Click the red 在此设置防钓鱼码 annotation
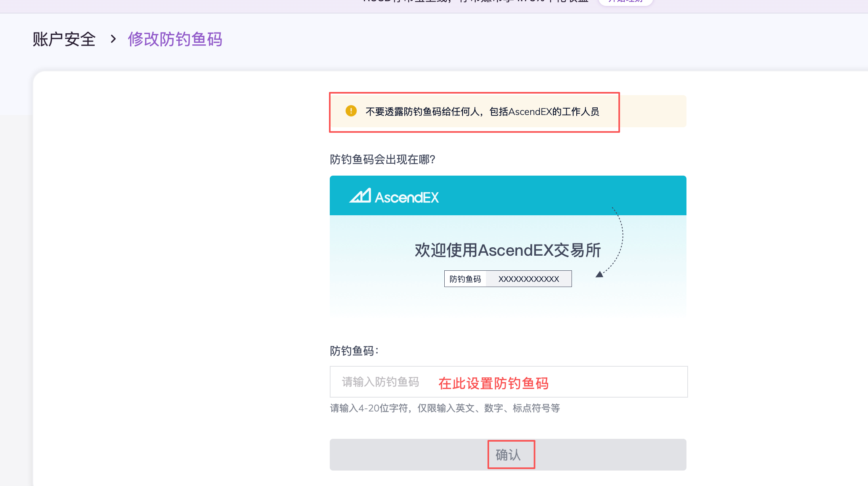 click(493, 383)
